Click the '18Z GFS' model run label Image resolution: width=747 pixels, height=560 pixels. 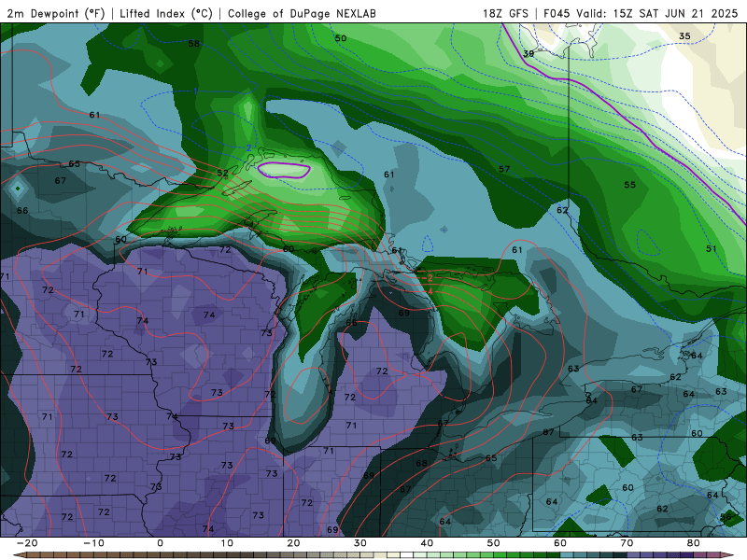click(505, 13)
